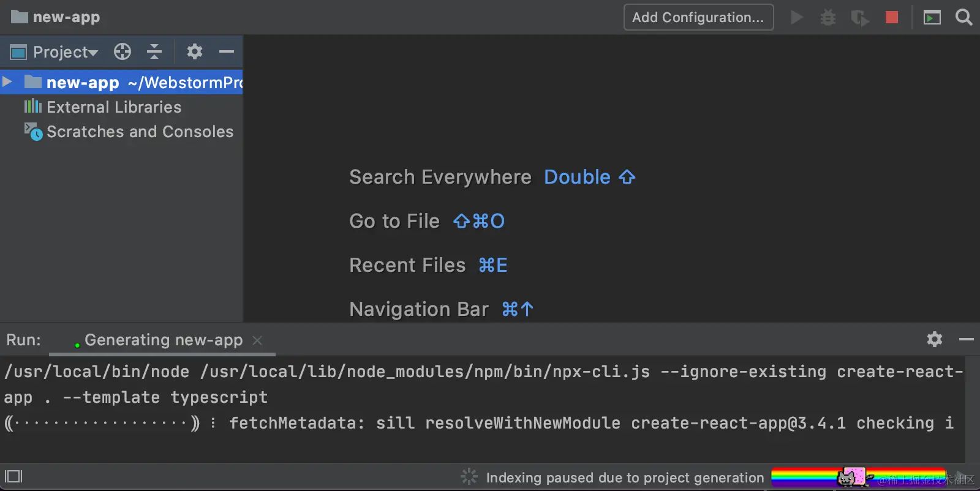The image size is (980, 491).
Task: Click the fetchMetadata output line in console
Action: (x=479, y=423)
